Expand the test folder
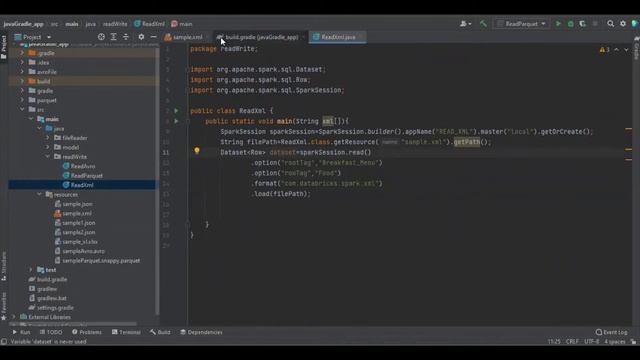 pyautogui.click(x=31, y=270)
